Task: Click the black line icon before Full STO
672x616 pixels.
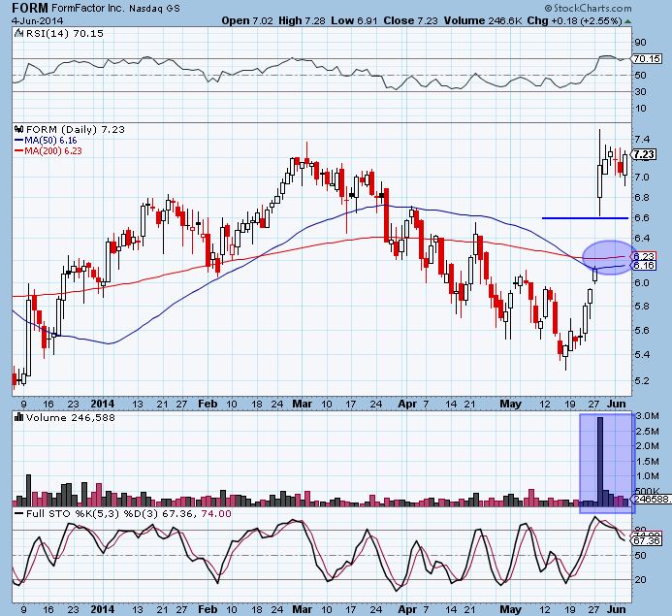Action: click(x=18, y=513)
